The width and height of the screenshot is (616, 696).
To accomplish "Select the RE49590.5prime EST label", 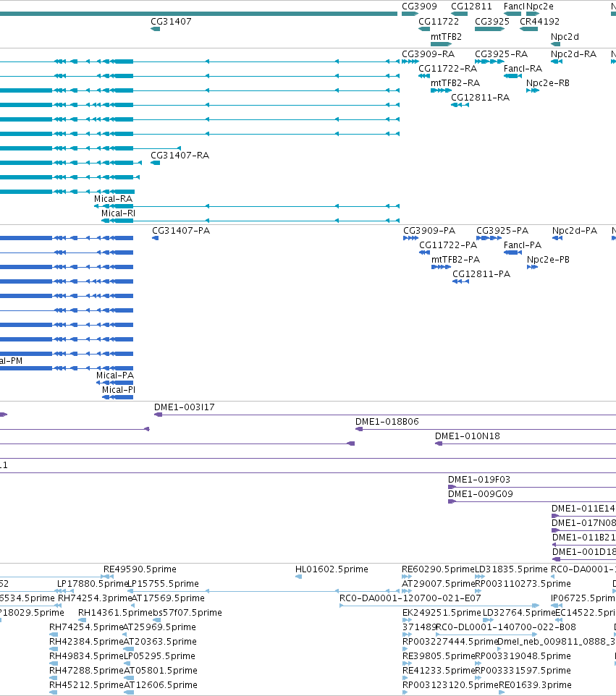I will (x=140, y=569).
